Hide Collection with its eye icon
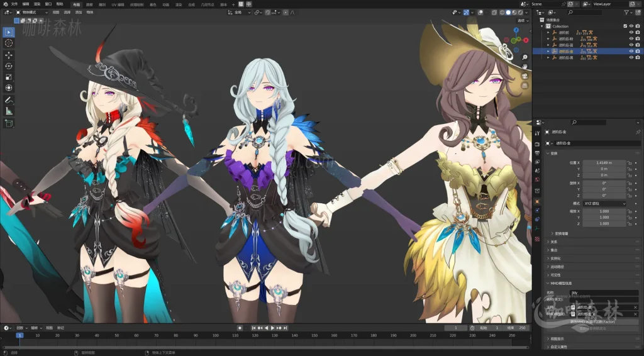 [631, 26]
